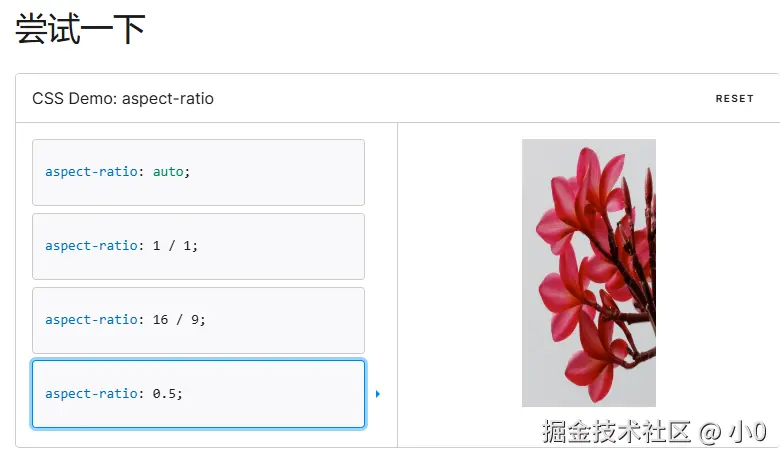Pick the aspect-ratio: 16 / 9; code option
The height and width of the screenshot is (461, 782).
click(198, 320)
